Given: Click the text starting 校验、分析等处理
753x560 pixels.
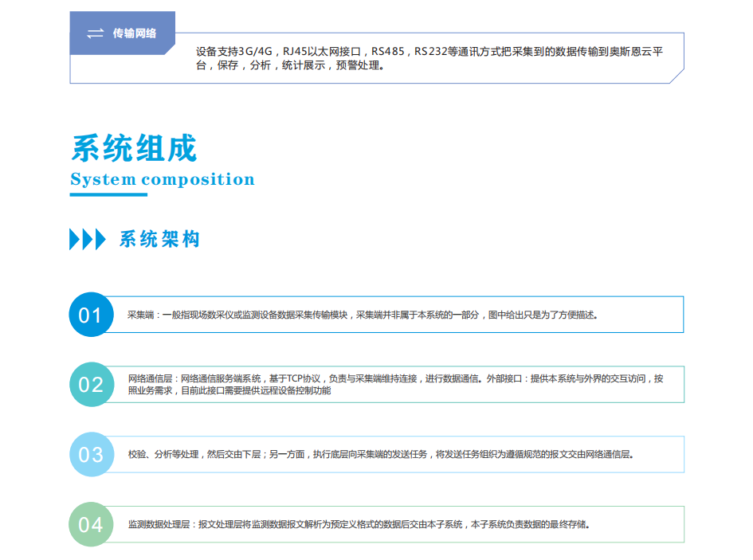Looking at the screenshot, I should pyautogui.click(x=380, y=454).
